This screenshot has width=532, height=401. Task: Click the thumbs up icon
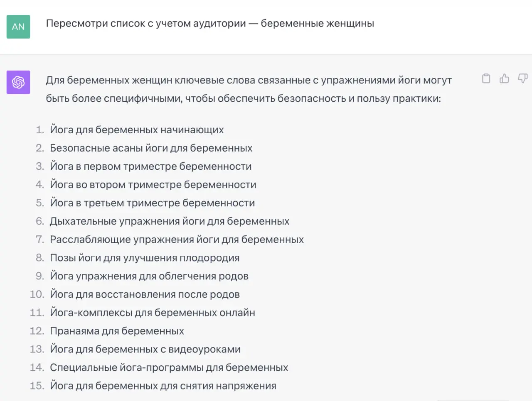click(x=504, y=78)
